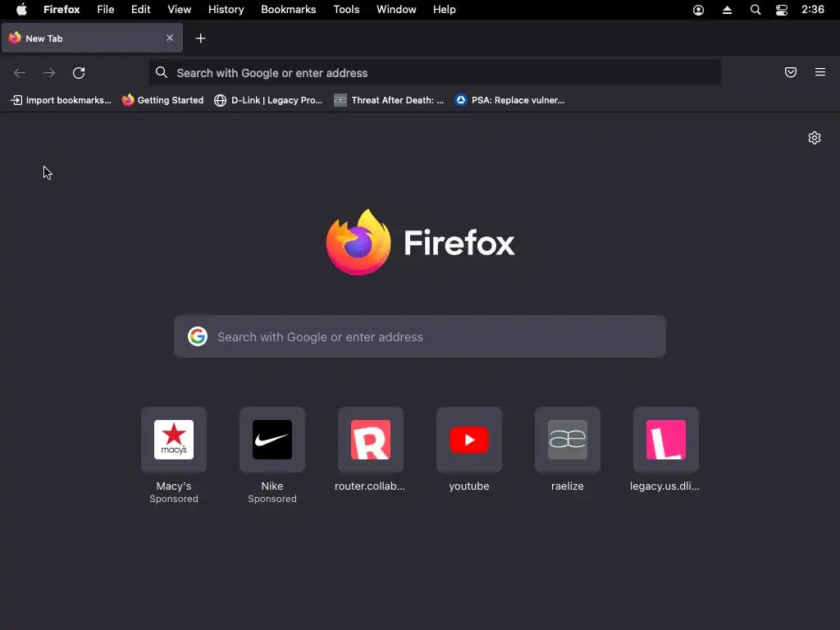Open the Firefox application menu

(62, 10)
